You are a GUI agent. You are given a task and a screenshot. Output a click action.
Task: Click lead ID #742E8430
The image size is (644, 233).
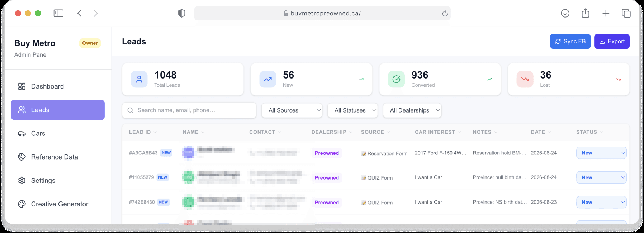(x=142, y=202)
